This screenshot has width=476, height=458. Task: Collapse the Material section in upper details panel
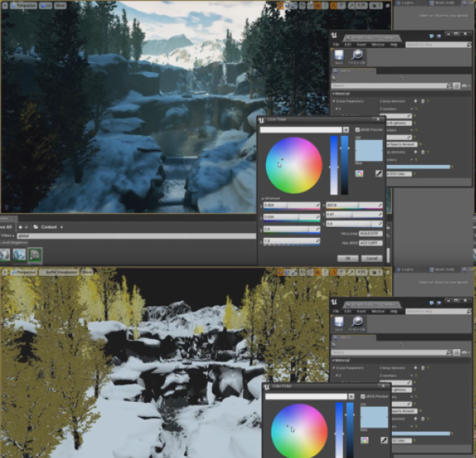pos(334,93)
